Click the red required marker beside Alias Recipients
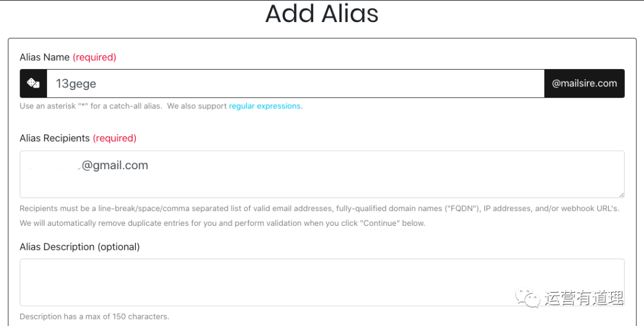 coord(114,138)
